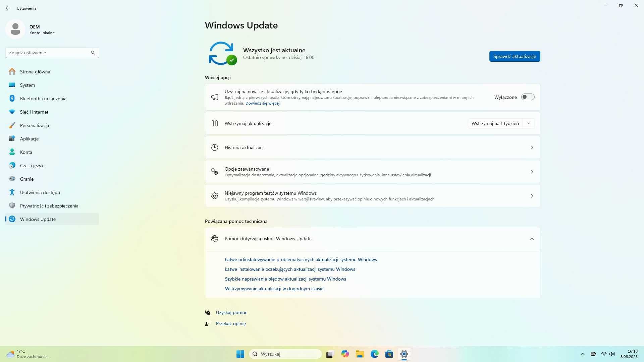Launch Copilot from the taskbar
This screenshot has width=644, height=362.
tap(345, 354)
